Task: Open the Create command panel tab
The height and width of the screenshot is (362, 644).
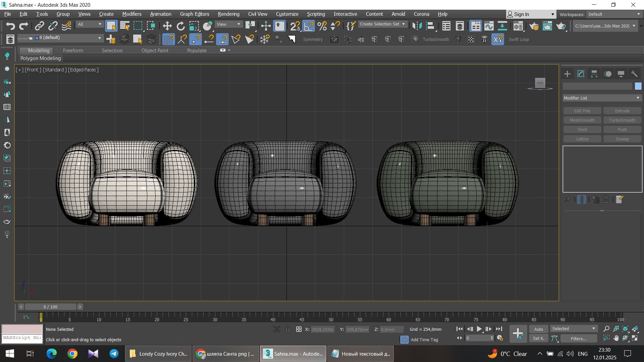Action: (x=567, y=74)
